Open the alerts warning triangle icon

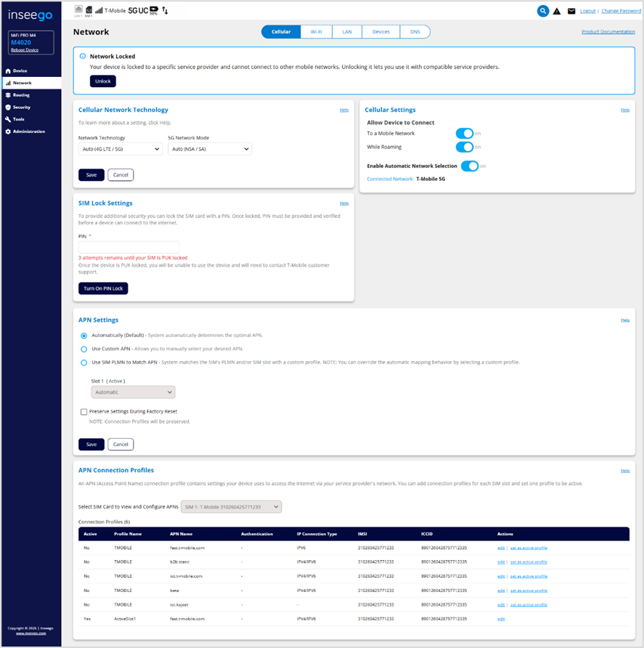pos(557,12)
